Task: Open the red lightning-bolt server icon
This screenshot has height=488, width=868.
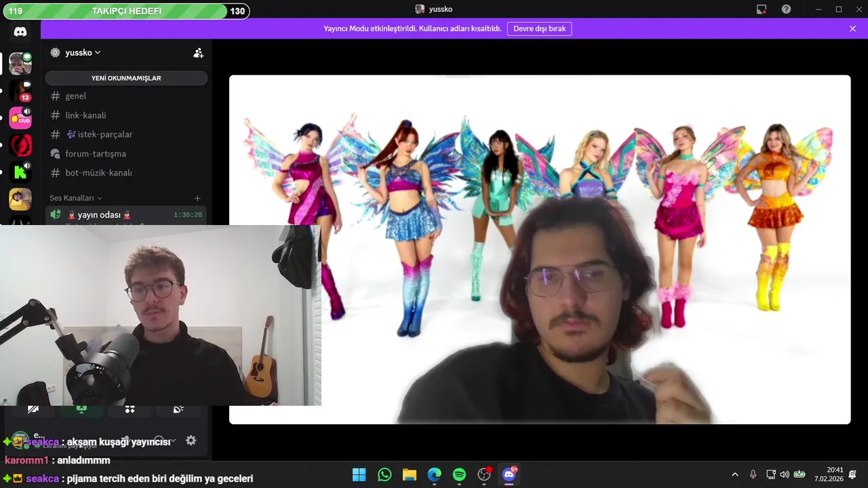Action: tap(20, 145)
